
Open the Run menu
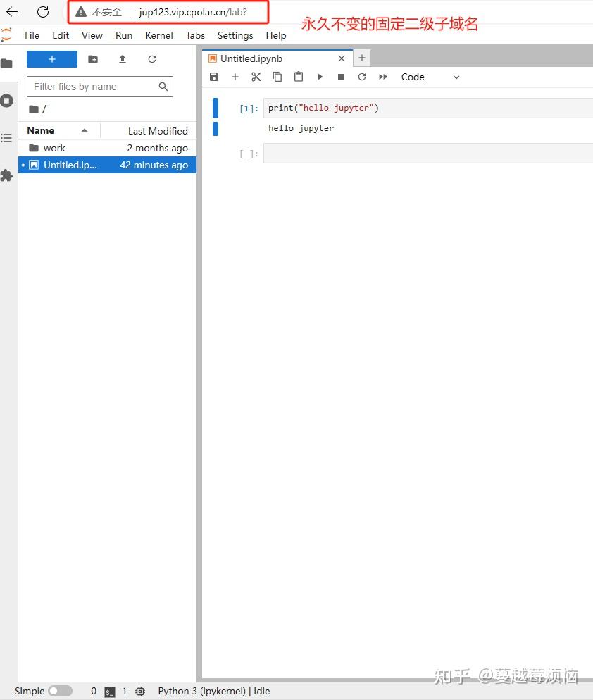[x=124, y=35]
